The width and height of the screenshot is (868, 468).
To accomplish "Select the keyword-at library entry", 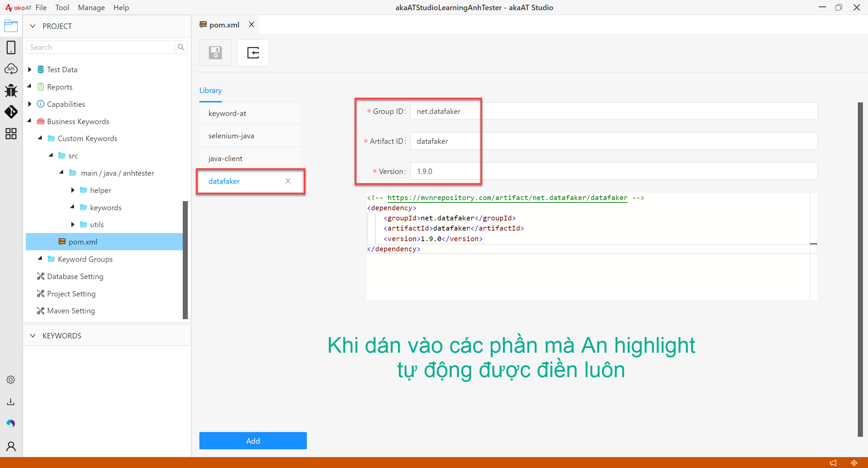I will pyautogui.click(x=250, y=113).
